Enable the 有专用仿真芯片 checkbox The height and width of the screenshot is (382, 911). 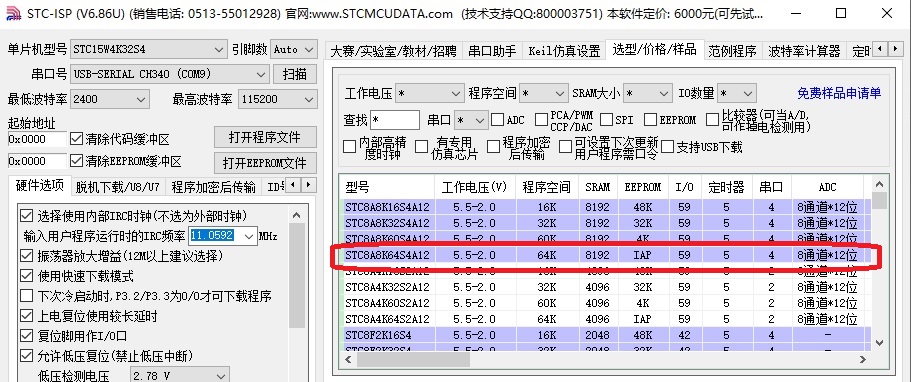pyautogui.click(x=421, y=147)
